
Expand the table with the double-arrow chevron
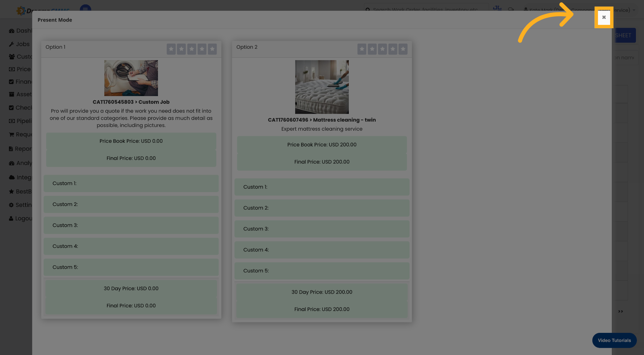[620, 311]
